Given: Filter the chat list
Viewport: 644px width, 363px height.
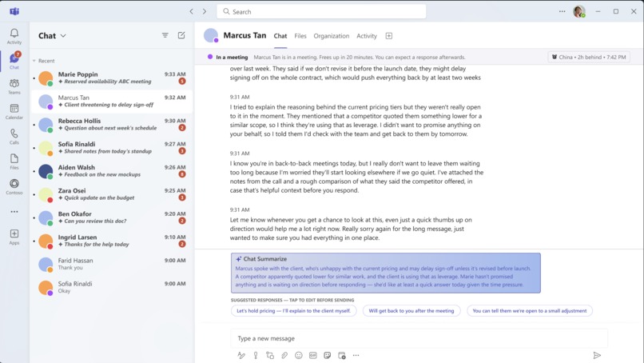Looking at the screenshot, I should pyautogui.click(x=165, y=35).
